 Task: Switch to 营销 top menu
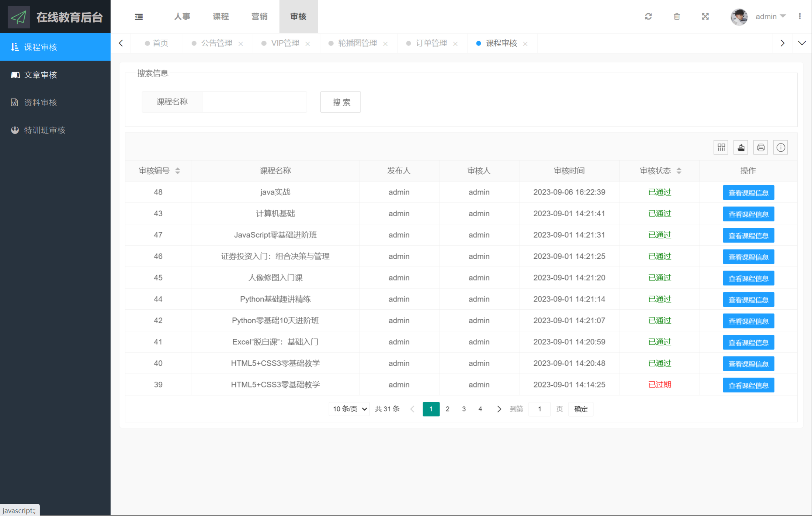[259, 17]
